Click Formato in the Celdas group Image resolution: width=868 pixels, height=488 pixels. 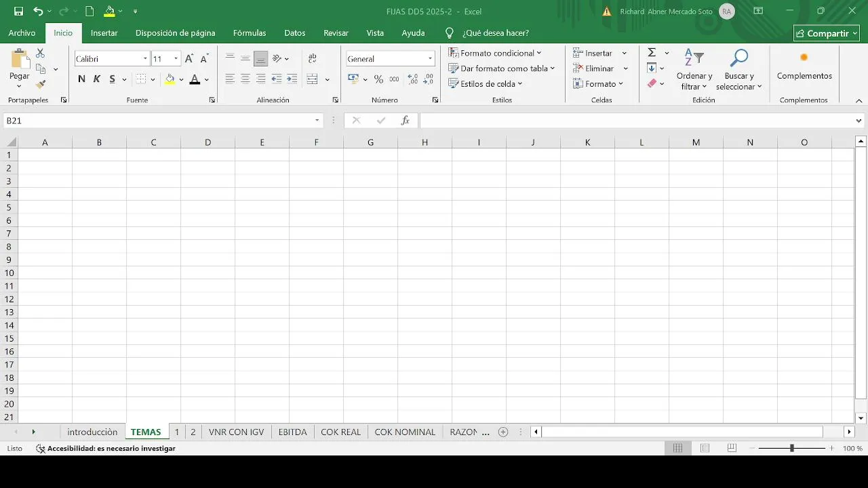598,84
